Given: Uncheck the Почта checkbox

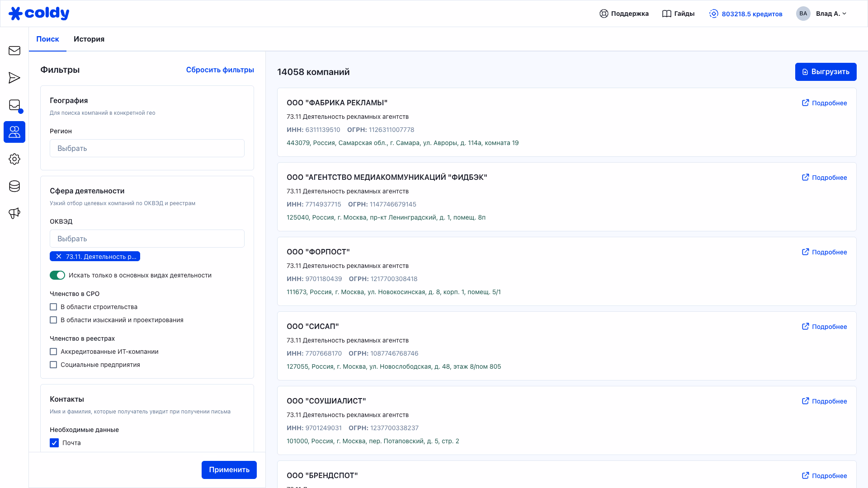Looking at the screenshot, I should pyautogui.click(x=54, y=443).
